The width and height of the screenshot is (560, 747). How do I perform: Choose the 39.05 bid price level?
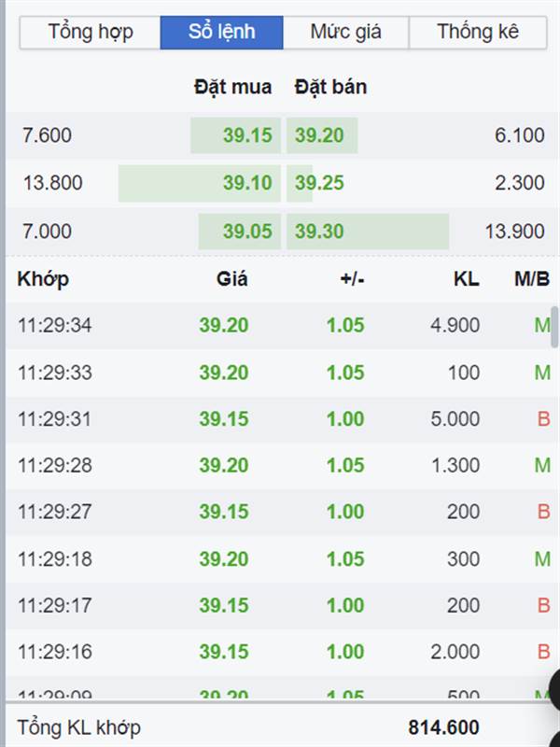(247, 232)
